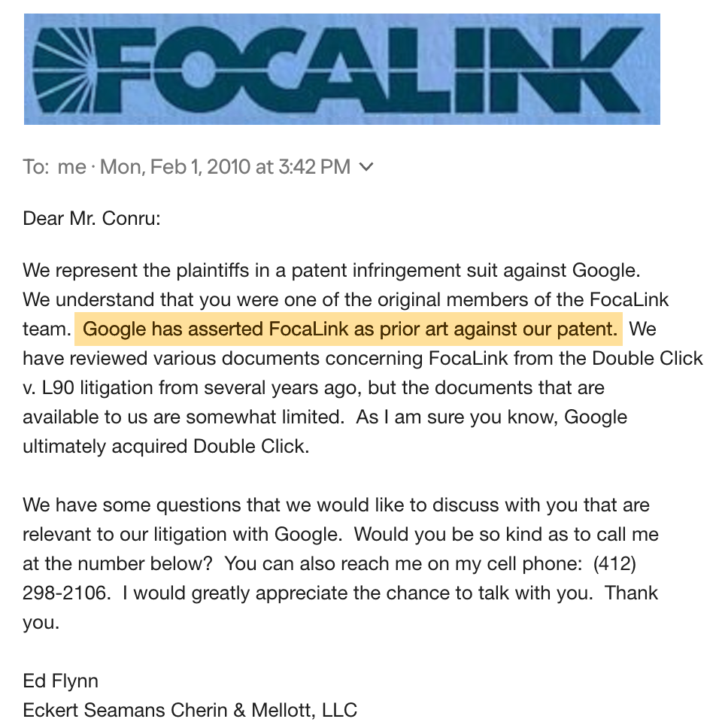This screenshot has width=725, height=728.
Task: Click the yellow highlighted sentence about prior art
Action: point(349,329)
